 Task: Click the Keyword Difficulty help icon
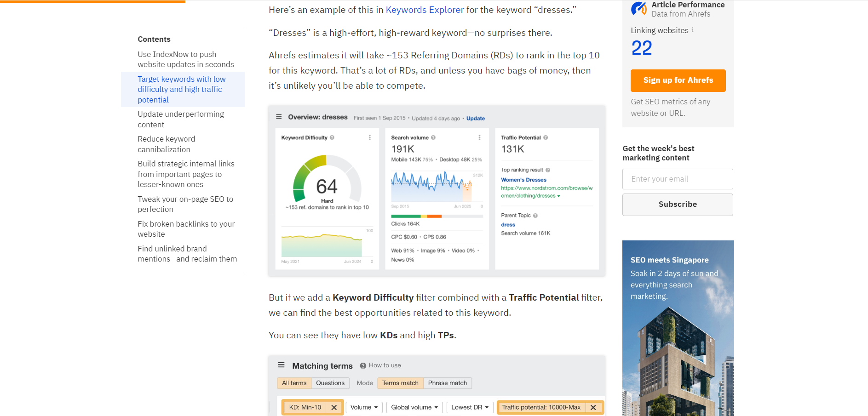332,137
